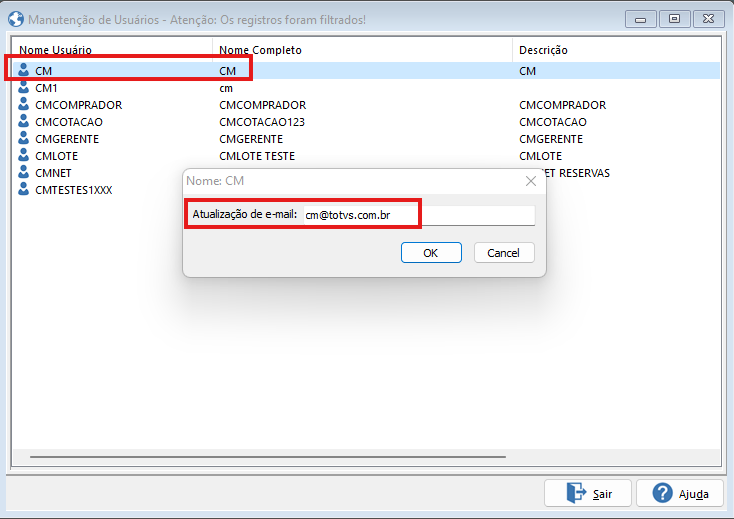Click the user icon beside CM
The image size is (734, 519).
[x=23, y=70]
